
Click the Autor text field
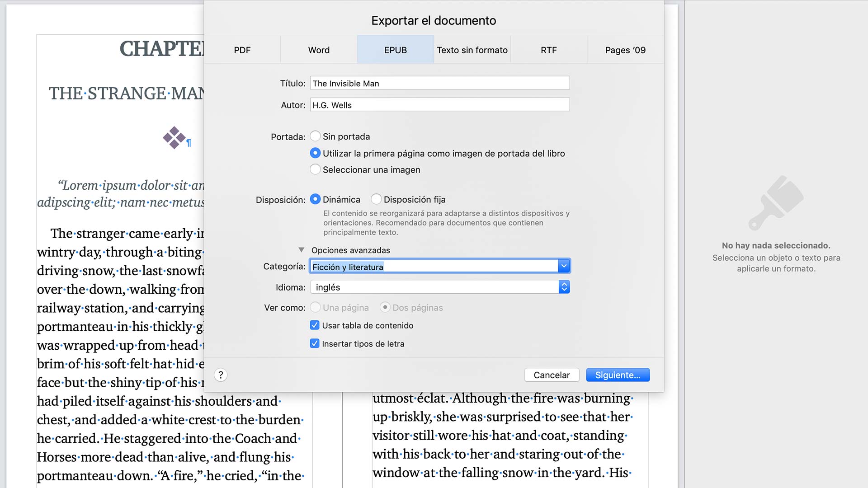tap(439, 105)
